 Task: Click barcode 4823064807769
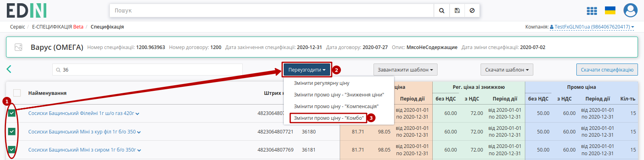pos(275,150)
